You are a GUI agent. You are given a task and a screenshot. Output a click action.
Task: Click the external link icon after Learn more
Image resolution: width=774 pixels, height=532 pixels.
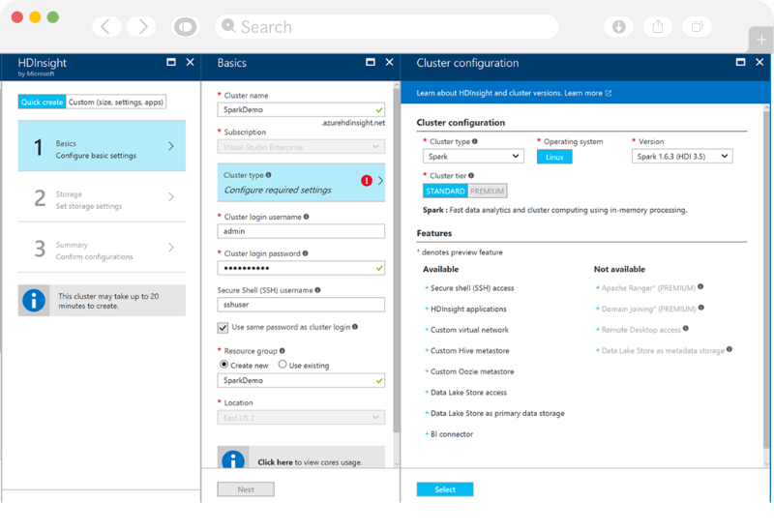tap(609, 93)
